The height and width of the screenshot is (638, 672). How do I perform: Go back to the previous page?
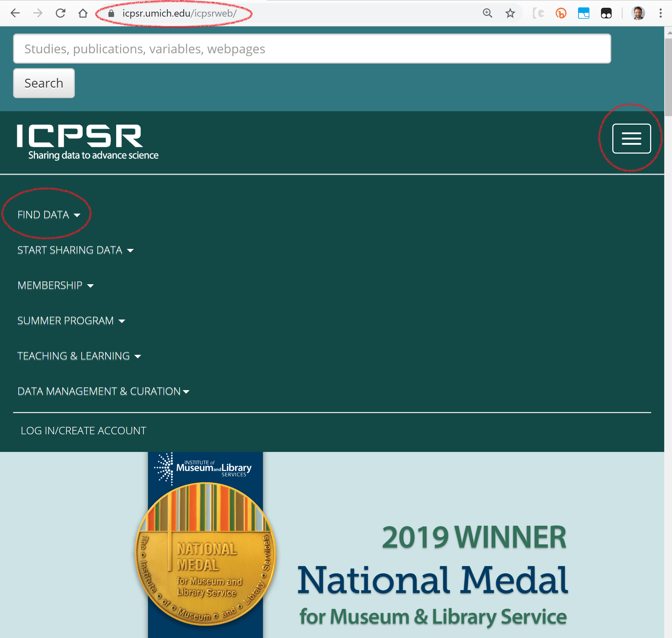(x=15, y=13)
